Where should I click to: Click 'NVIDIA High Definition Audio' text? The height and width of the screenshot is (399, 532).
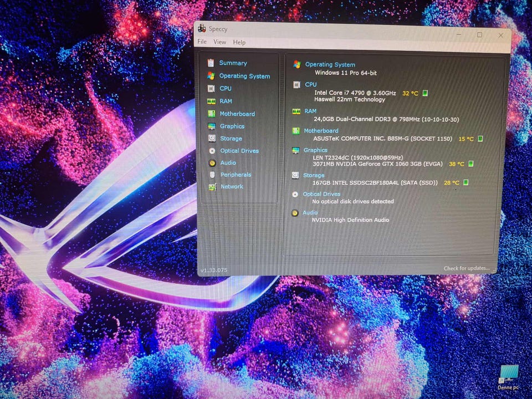350,220
